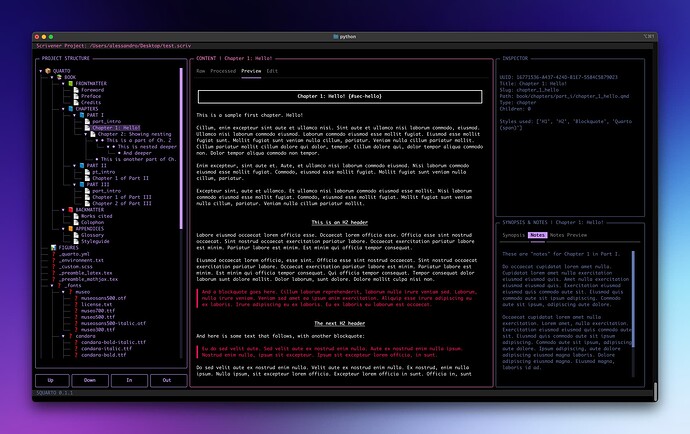Click the Works cited document icon

click(76, 216)
